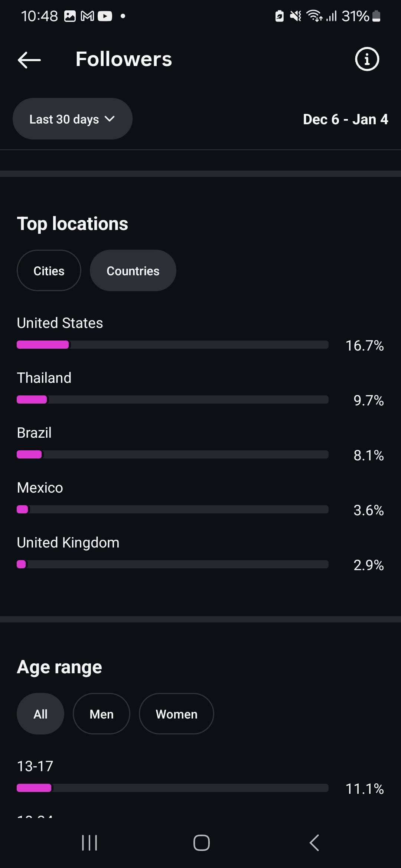Tap the United States location row

[x=60, y=323]
